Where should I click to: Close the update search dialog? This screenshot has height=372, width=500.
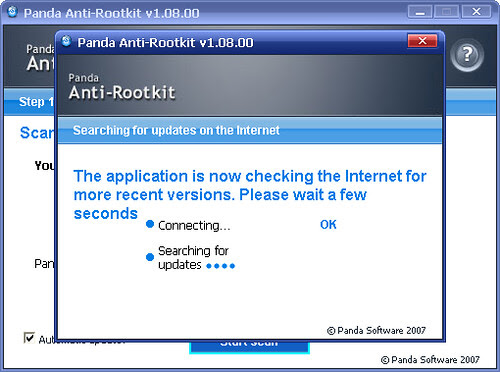click(x=422, y=41)
